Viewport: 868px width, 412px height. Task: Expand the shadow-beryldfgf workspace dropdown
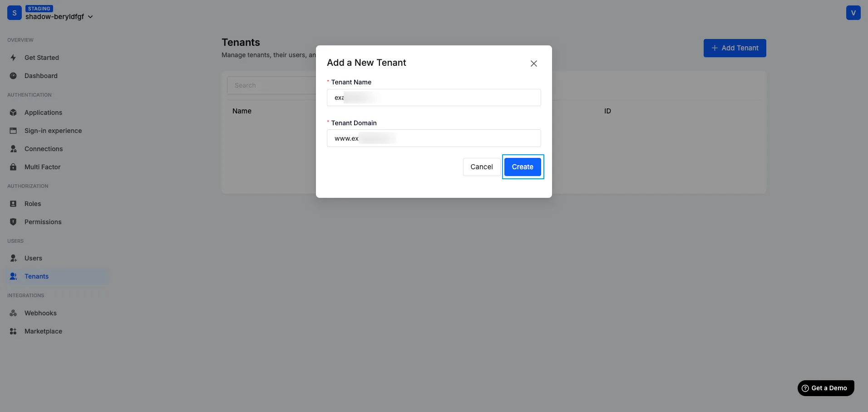pos(91,16)
